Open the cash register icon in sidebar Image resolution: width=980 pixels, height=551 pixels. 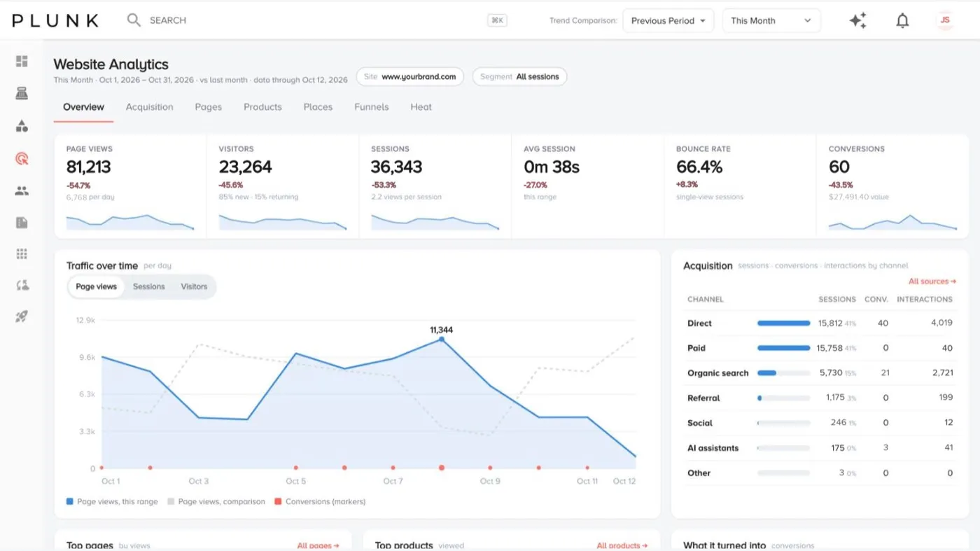[22, 93]
